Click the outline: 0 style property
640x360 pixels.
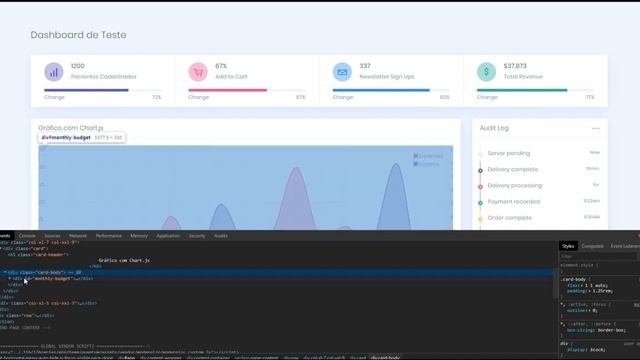[x=582, y=311]
